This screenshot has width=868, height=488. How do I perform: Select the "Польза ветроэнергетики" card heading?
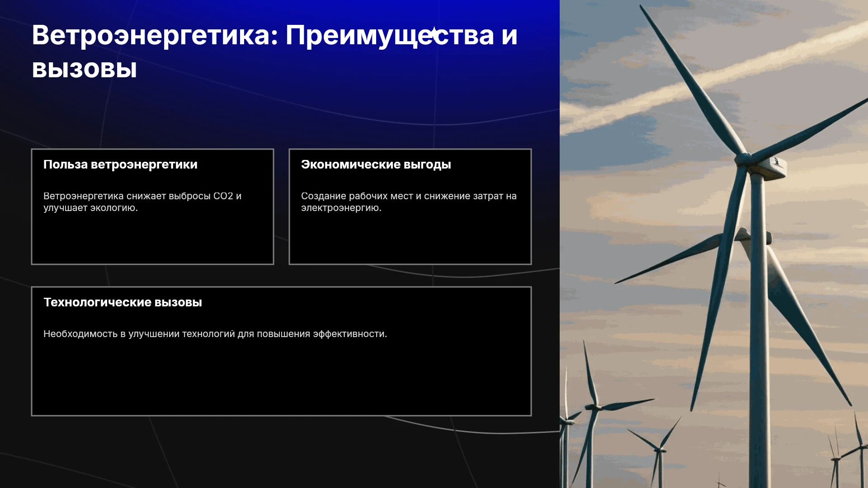[120, 164]
